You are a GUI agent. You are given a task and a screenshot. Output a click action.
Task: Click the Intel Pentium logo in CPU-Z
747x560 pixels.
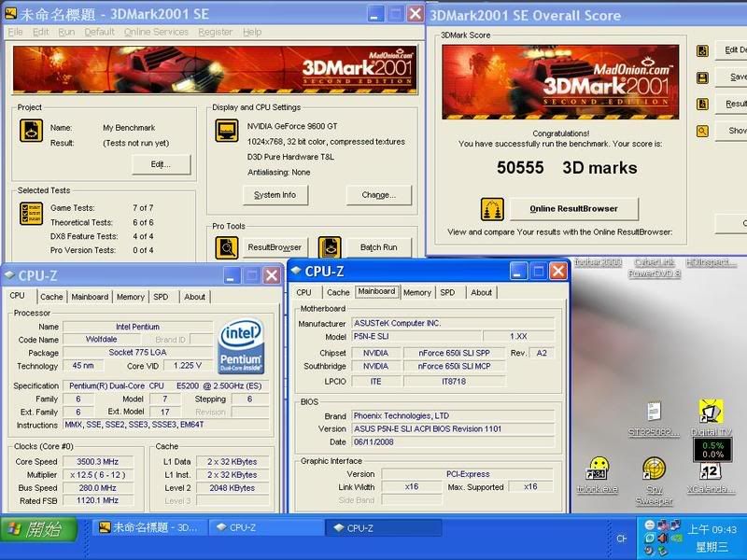[241, 345]
